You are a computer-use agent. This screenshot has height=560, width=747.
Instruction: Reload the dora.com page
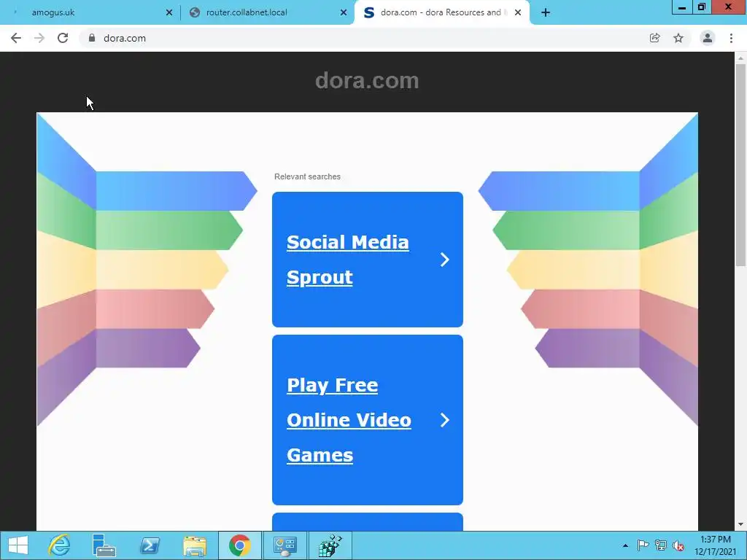[63, 38]
